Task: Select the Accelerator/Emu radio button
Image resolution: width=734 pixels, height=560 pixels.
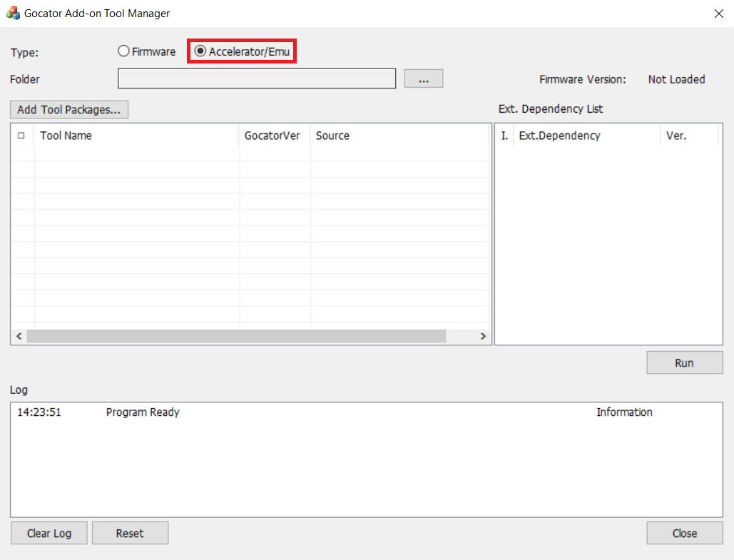Action: click(242, 51)
